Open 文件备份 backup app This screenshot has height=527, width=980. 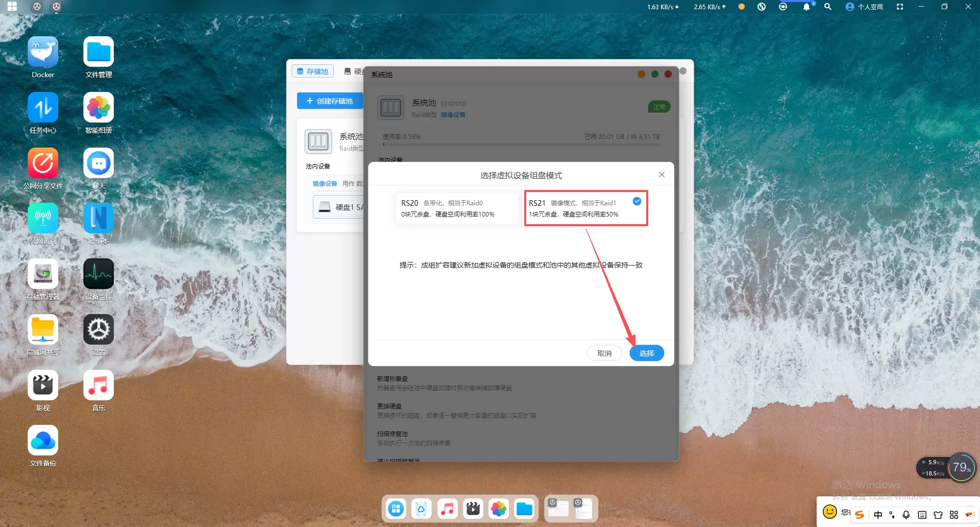[43, 441]
